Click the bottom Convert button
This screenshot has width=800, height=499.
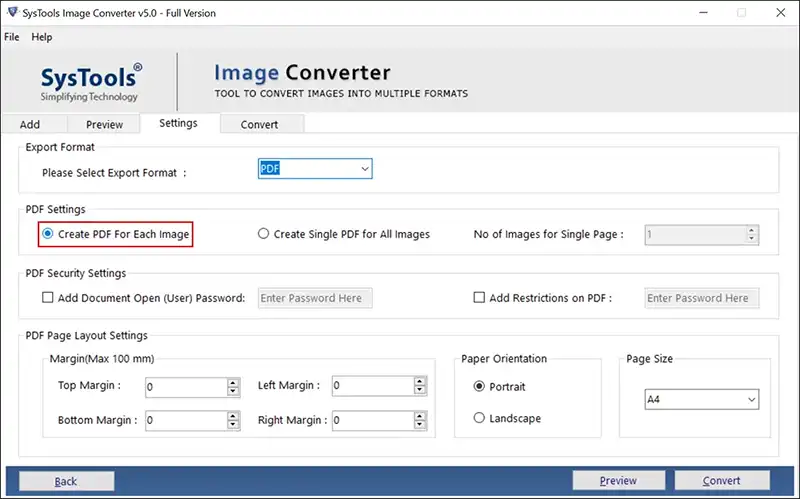(721, 480)
